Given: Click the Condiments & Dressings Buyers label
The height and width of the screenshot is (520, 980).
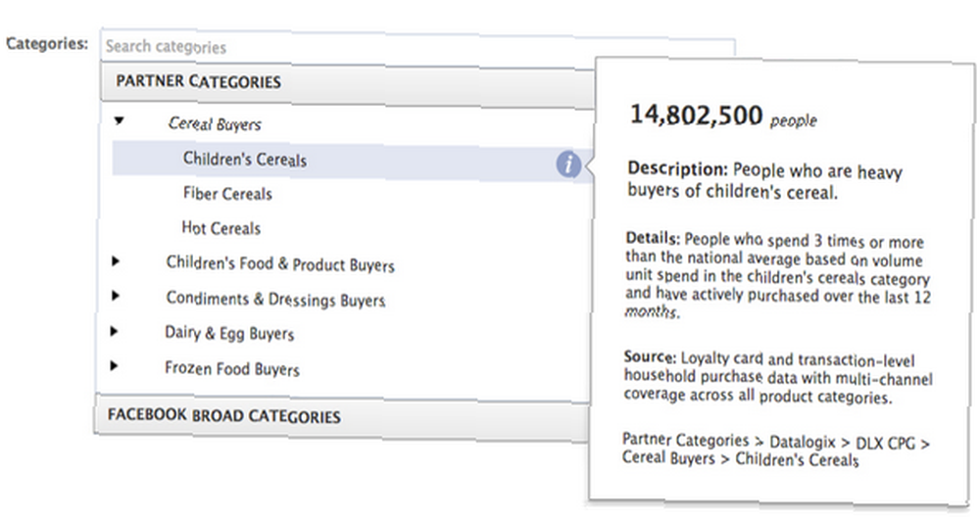Looking at the screenshot, I should pos(275,299).
